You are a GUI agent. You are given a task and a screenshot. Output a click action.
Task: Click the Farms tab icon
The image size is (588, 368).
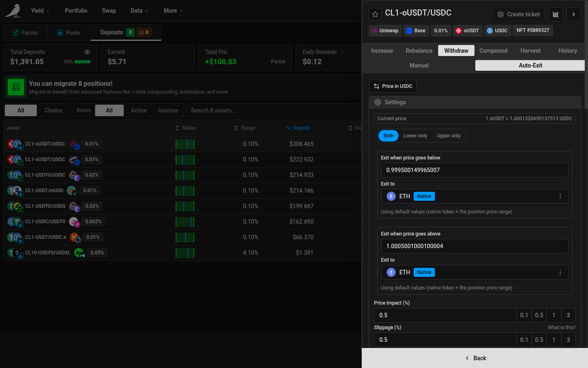[16, 33]
